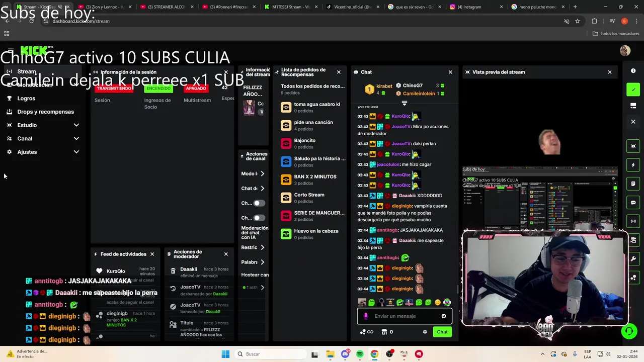Open File Explorer from the taskbar
The height and width of the screenshot is (362, 644).
330,354
